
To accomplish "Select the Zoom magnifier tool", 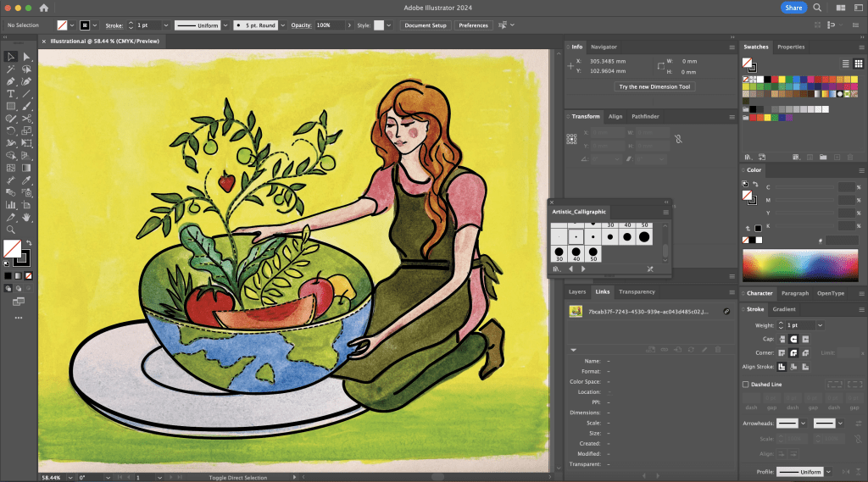I will click(x=11, y=229).
